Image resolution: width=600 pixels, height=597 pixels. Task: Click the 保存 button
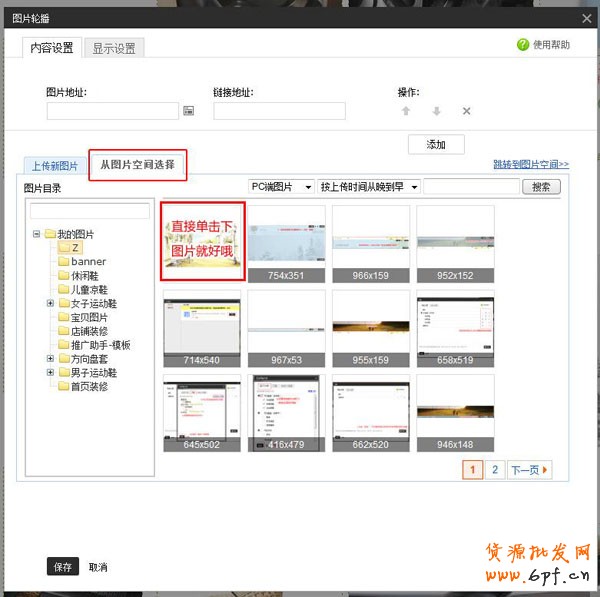62,567
